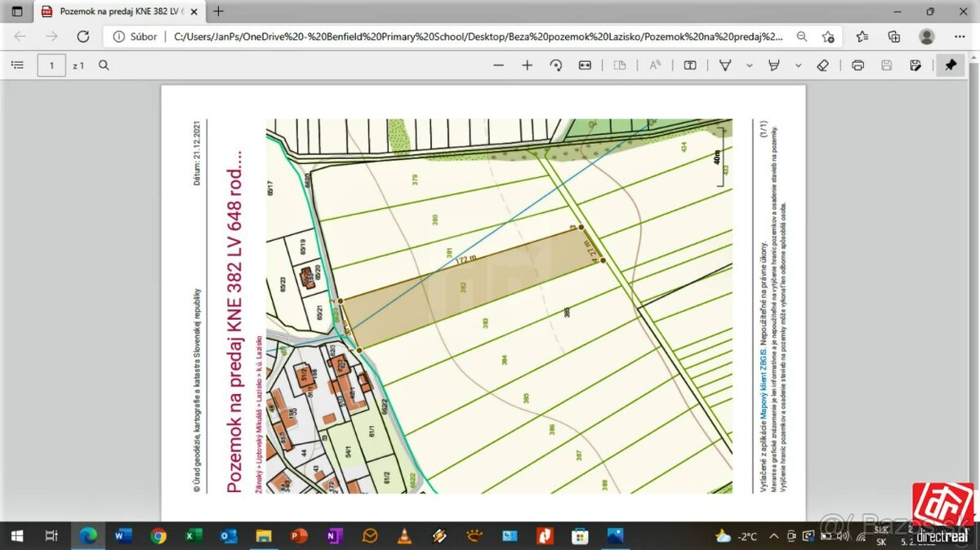Expand the Draw tool options arrow
This screenshot has width=980, height=550.
coord(748,65)
